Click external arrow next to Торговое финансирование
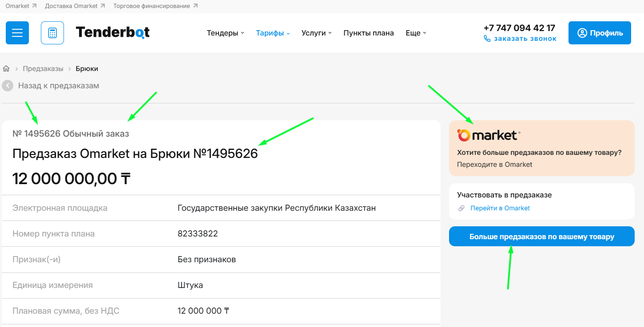Image resolution: width=644 pixels, height=327 pixels. tap(195, 6)
